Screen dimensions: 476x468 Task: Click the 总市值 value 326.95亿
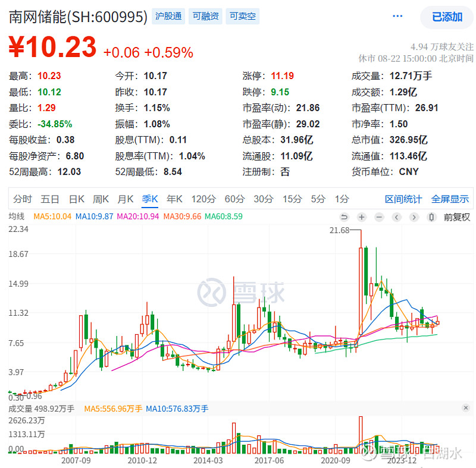pyautogui.click(x=409, y=140)
